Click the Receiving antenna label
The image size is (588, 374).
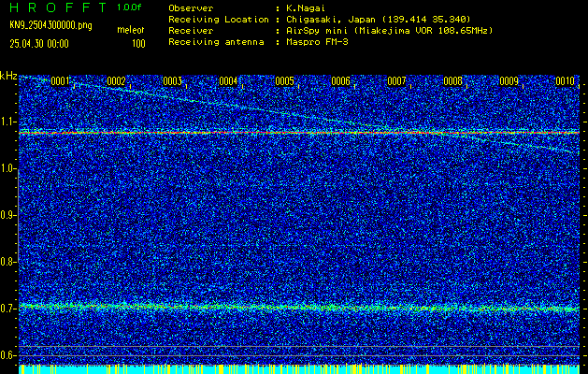click(x=216, y=42)
